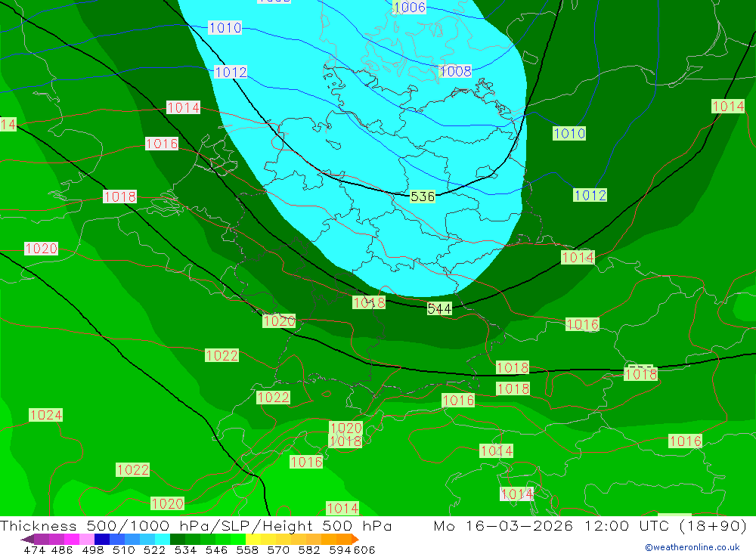Click the blue 1010 label with white background

pyautogui.click(x=225, y=27)
